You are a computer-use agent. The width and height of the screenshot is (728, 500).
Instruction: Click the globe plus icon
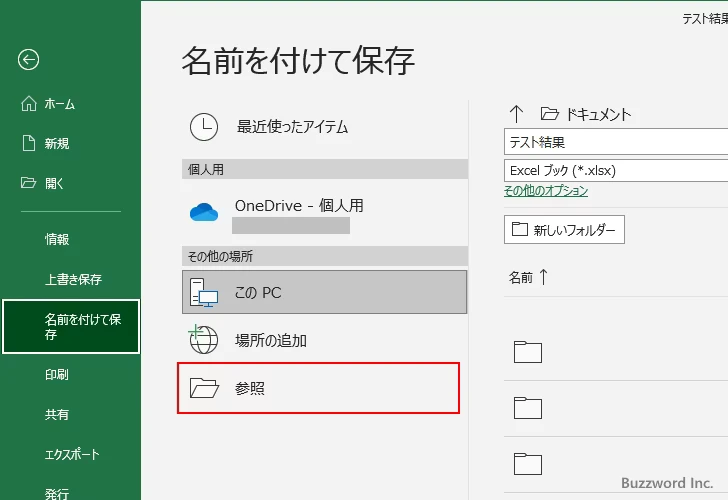click(x=203, y=339)
